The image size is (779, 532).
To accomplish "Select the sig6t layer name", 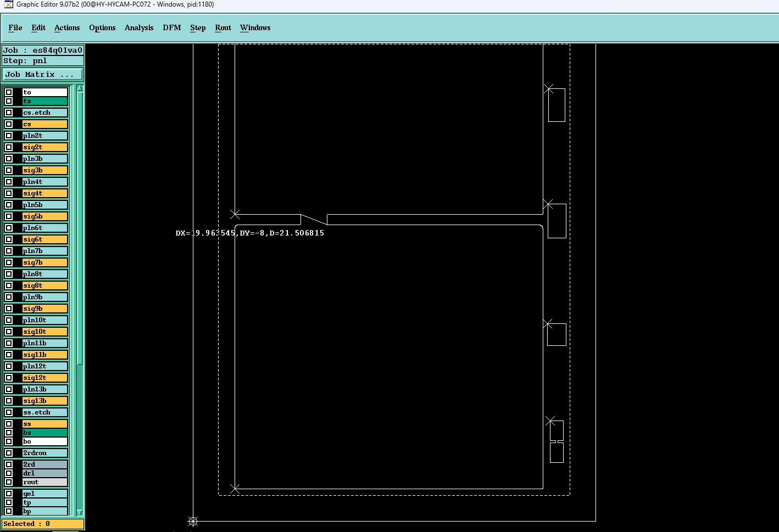I will (45, 239).
